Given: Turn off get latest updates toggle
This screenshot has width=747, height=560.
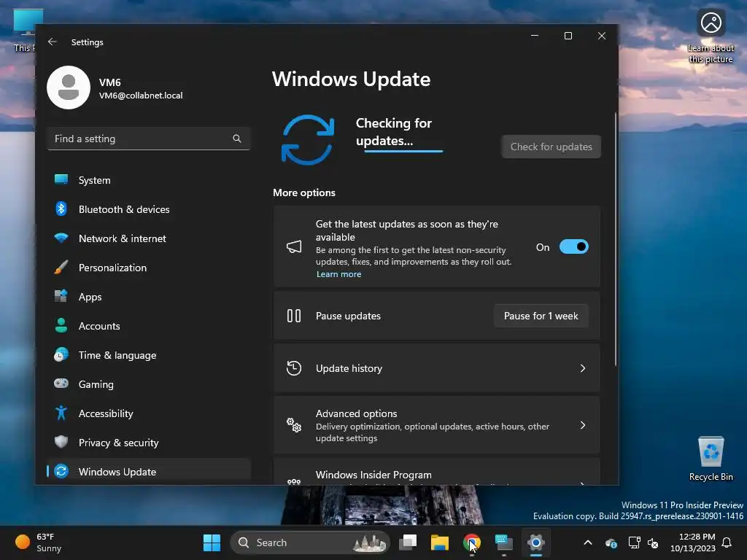Looking at the screenshot, I should coord(574,246).
